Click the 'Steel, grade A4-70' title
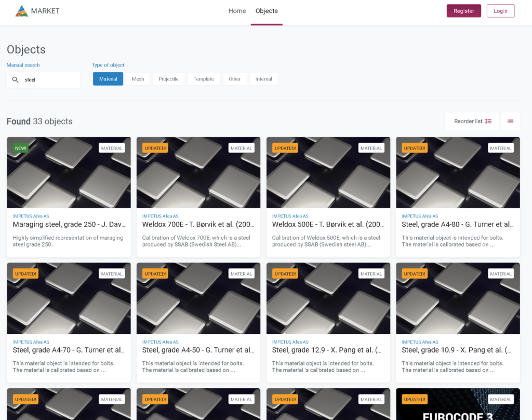 coord(69,350)
